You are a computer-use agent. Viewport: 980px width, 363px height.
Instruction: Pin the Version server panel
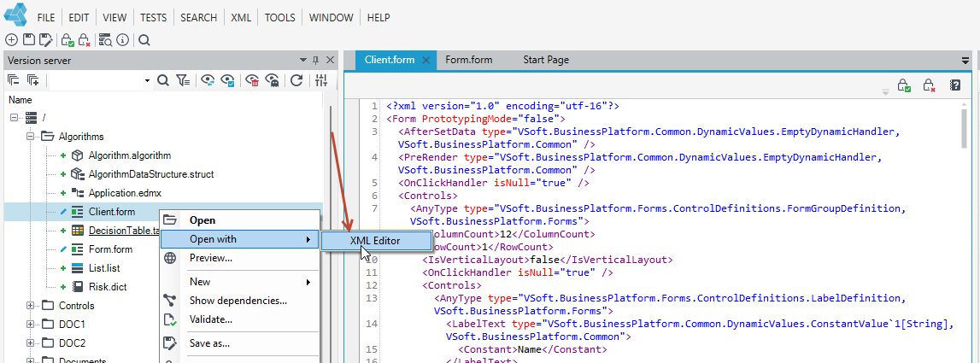(x=315, y=61)
